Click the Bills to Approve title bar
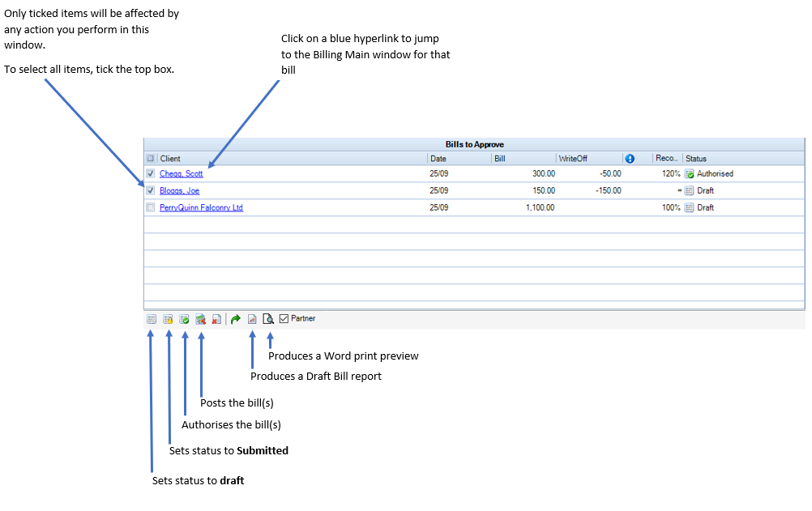 [x=474, y=144]
